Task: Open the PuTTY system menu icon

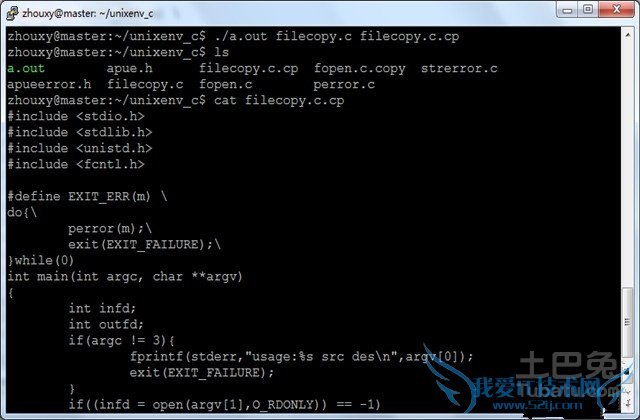Action: click(x=12, y=13)
